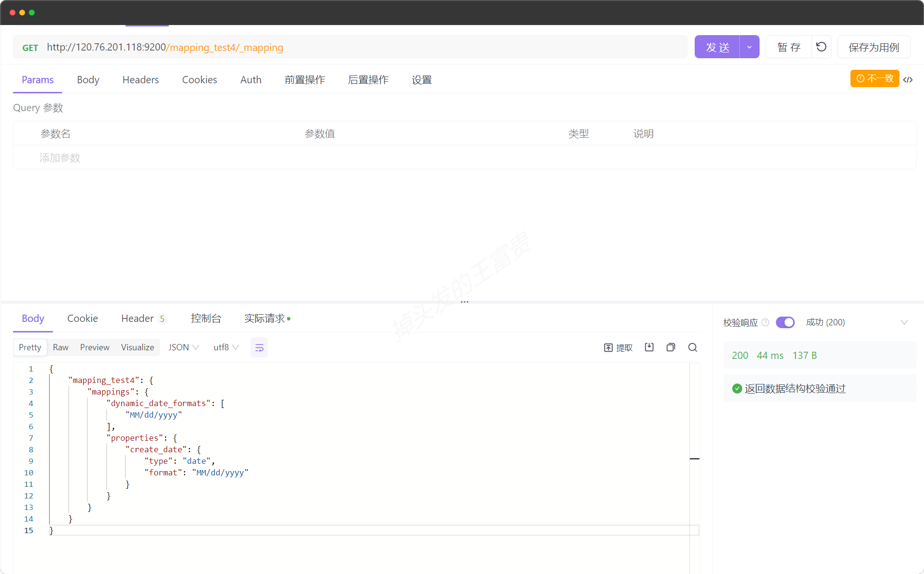Open the 设置 tab
This screenshot has height=574, width=924.
[x=422, y=80]
